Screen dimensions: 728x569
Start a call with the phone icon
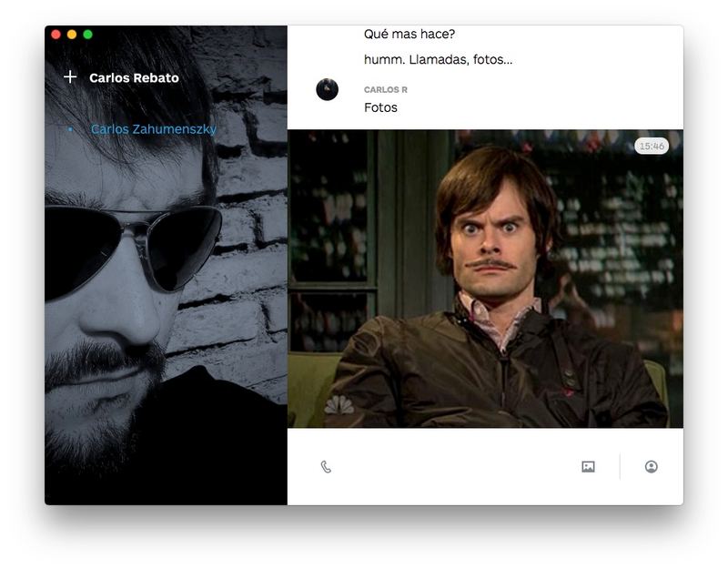[x=326, y=467]
